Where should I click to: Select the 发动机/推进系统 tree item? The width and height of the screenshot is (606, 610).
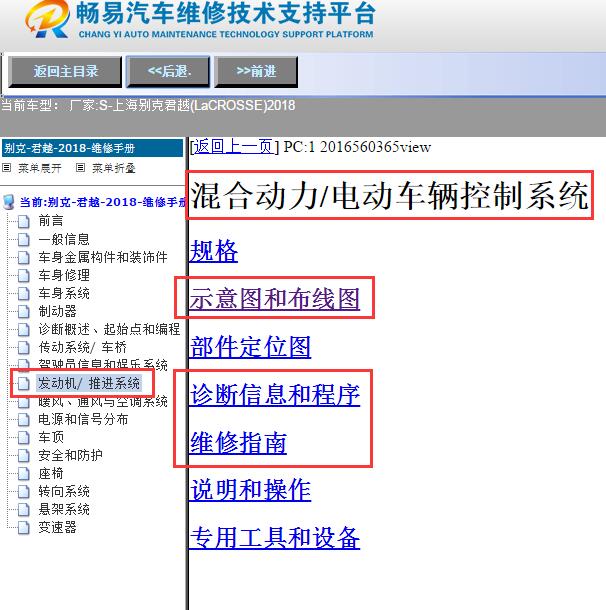point(89,383)
